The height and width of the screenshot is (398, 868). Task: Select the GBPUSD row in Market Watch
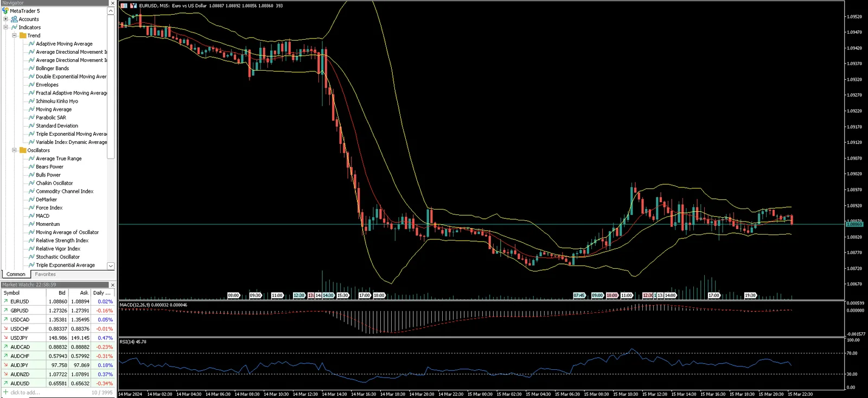click(x=58, y=311)
